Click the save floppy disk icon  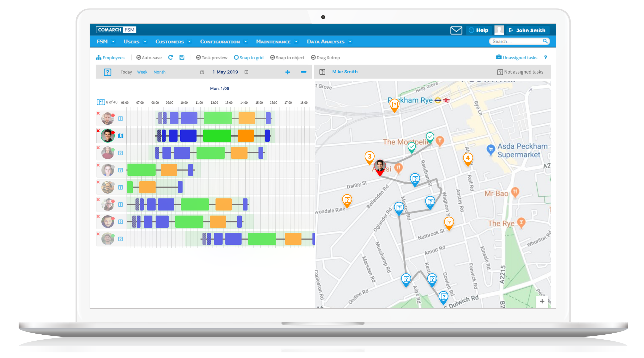coord(182,58)
